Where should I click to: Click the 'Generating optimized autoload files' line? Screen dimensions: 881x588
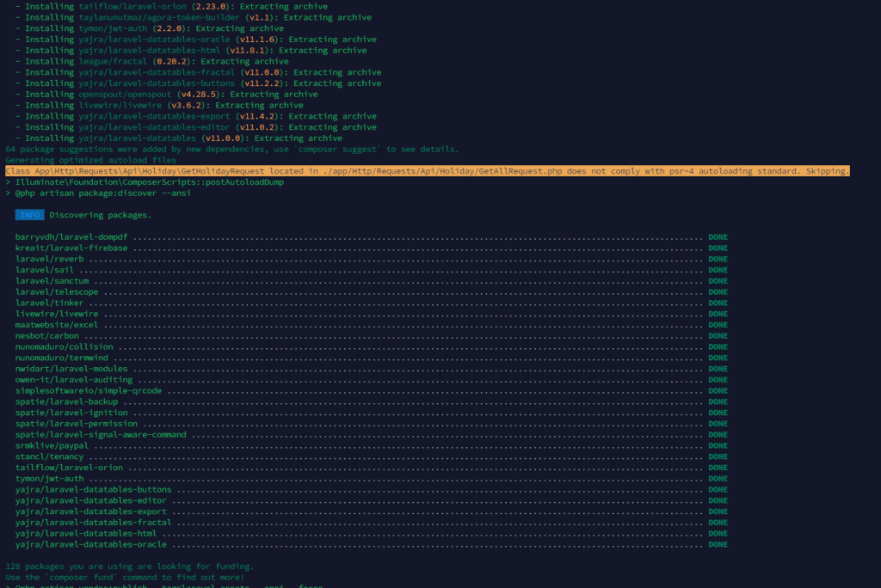click(x=91, y=160)
